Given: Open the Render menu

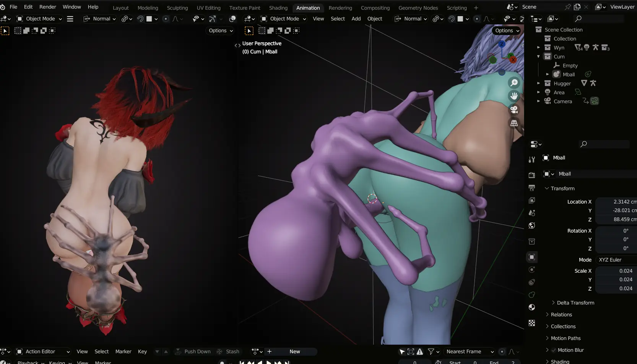Looking at the screenshot, I should point(47,7).
